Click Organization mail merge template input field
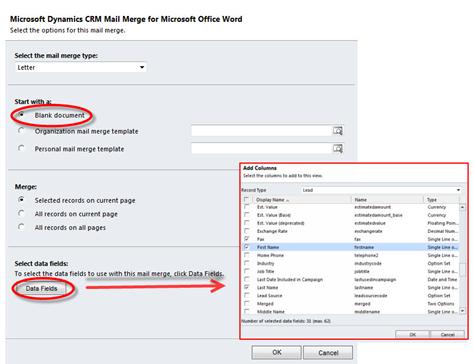This screenshot has height=364, width=474. (x=262, y=131)
